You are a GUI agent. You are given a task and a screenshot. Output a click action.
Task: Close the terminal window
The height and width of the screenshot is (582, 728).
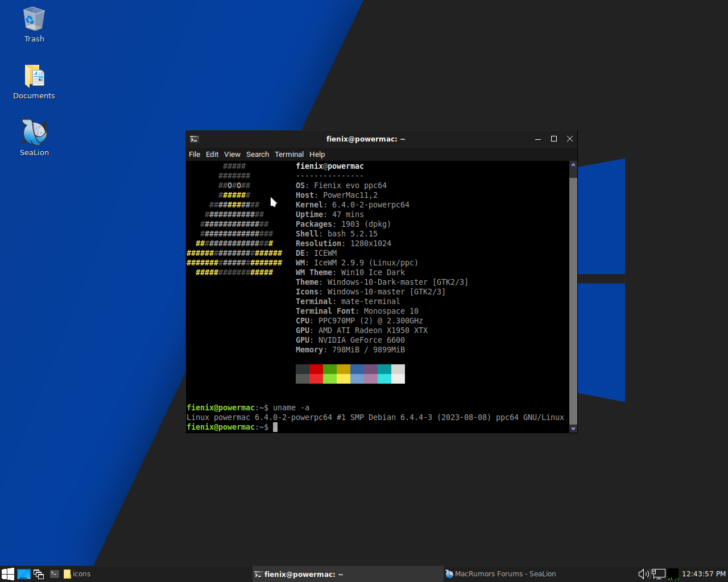tap(570, 139)
